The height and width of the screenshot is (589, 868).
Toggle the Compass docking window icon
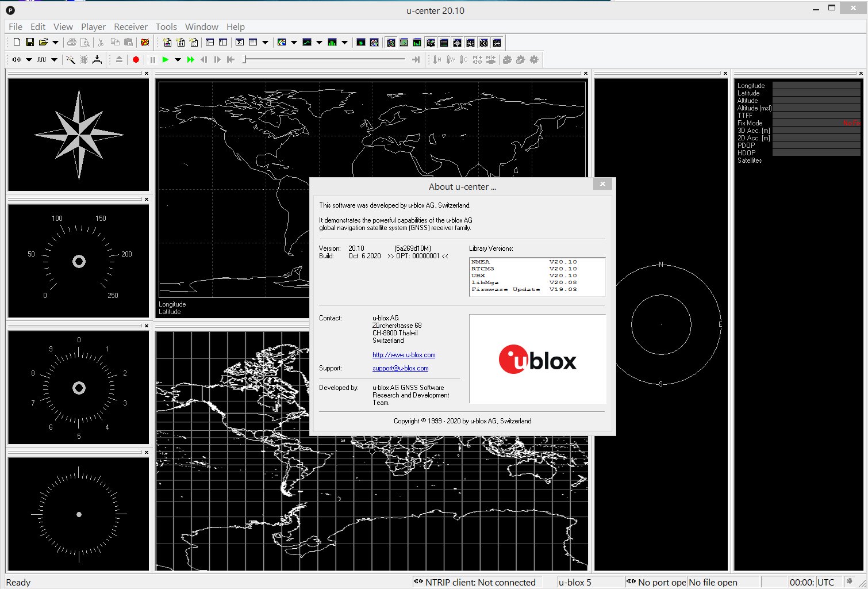click(457, 43)
